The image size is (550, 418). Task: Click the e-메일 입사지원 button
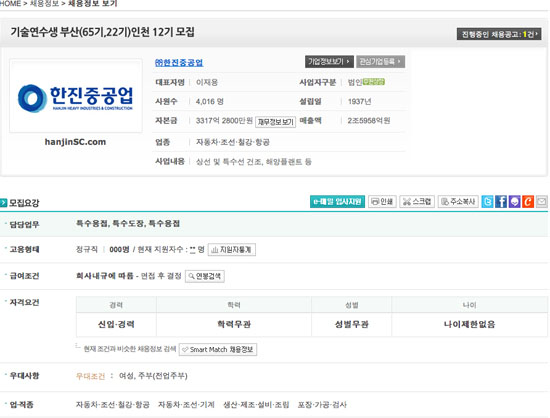(x=337, y=202)
